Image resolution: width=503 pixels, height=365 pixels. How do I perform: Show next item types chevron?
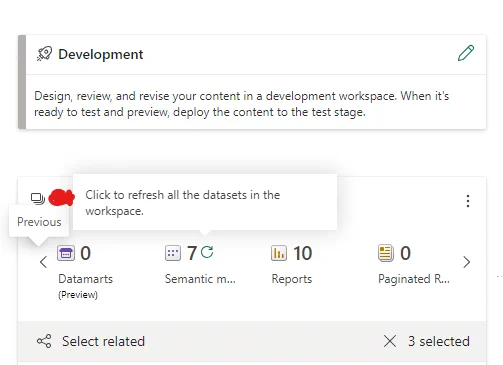coord(467,262)
